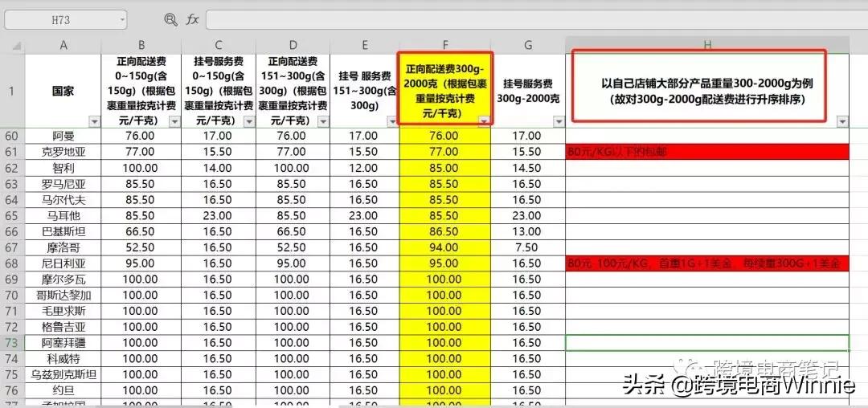Image resolution: width=868 pixels, height=408 pixels.
Task: Click cell containing 马尔代夫
Action: pos(63,199)
